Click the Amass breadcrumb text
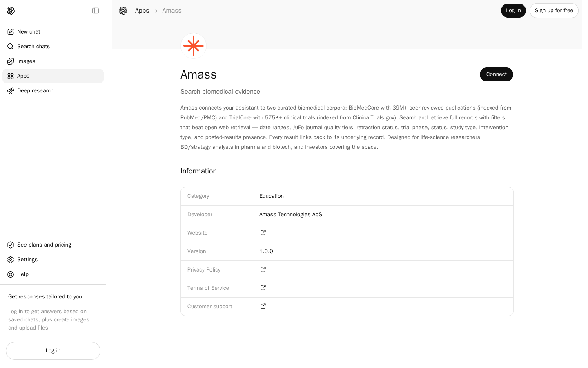 coord(172,11)
